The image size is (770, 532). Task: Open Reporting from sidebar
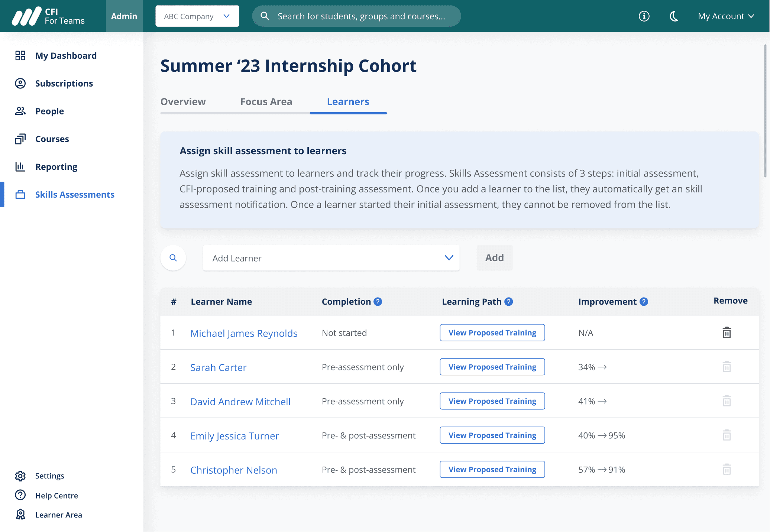(x=56, y=167)
